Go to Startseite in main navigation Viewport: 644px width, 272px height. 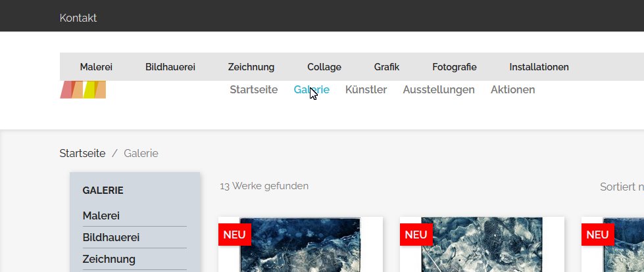click(253, 89)
